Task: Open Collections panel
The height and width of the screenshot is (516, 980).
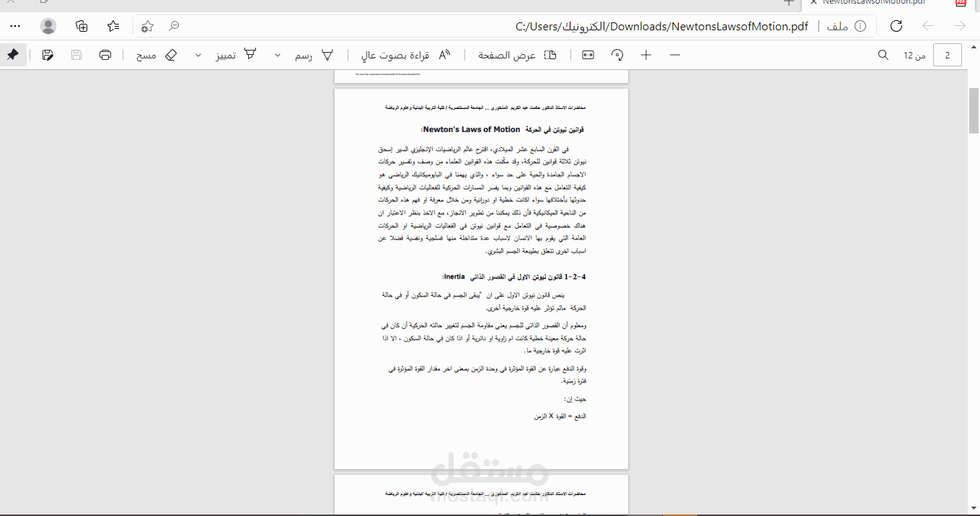Action: coord(81,26)
